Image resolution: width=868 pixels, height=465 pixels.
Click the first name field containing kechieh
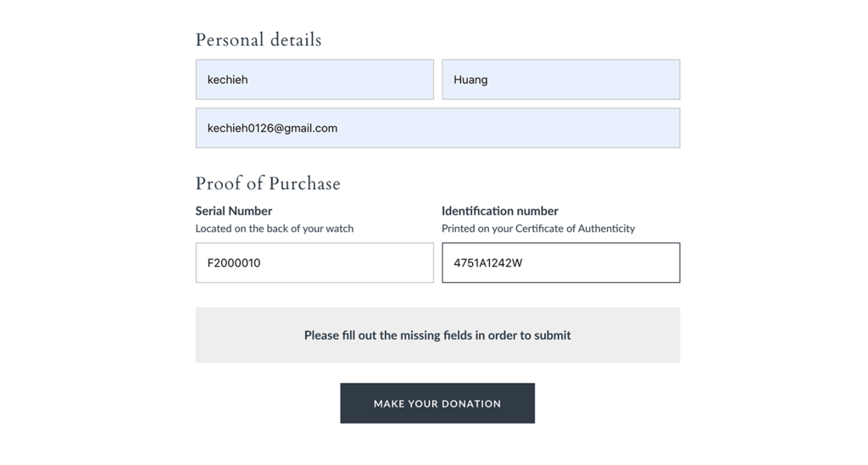(314, 80)
